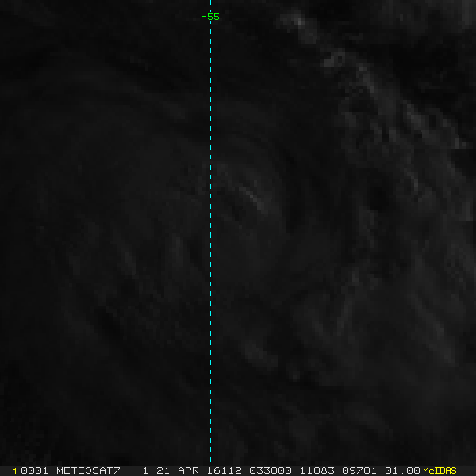Click the yellow 1 at footer start
Viewport: 476px width, 476px height.
click(15, 470)
